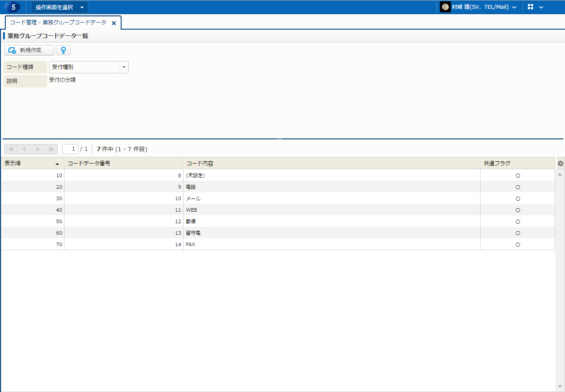
Task: Expand the 村崎 博 user menu
Action: click(514, 7)
